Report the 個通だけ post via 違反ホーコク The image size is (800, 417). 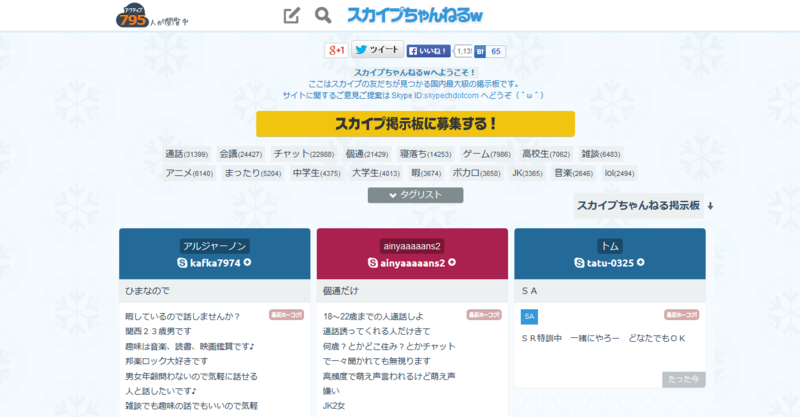pos(484,315)
